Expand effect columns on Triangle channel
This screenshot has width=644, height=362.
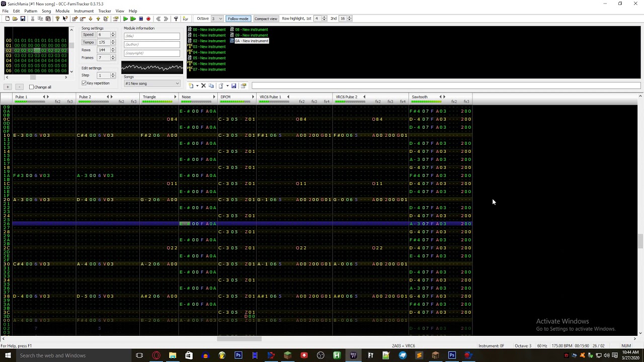coord(175,97)
